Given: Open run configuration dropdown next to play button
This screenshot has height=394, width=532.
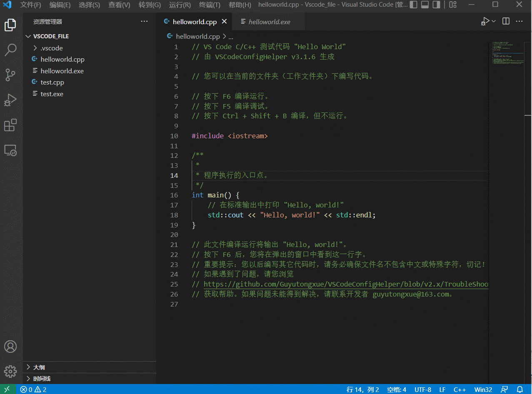Looking at the screenshot, I should (494, 21).
